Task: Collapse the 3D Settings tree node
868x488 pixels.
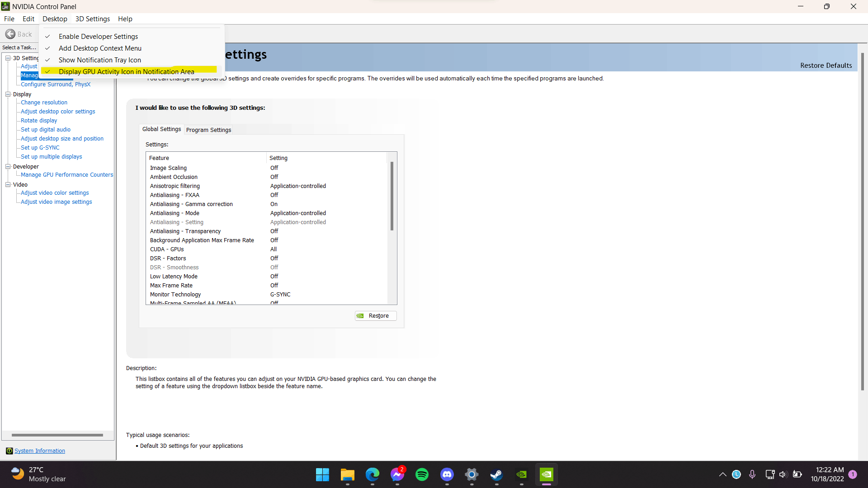Action: [x=8, y=58]
